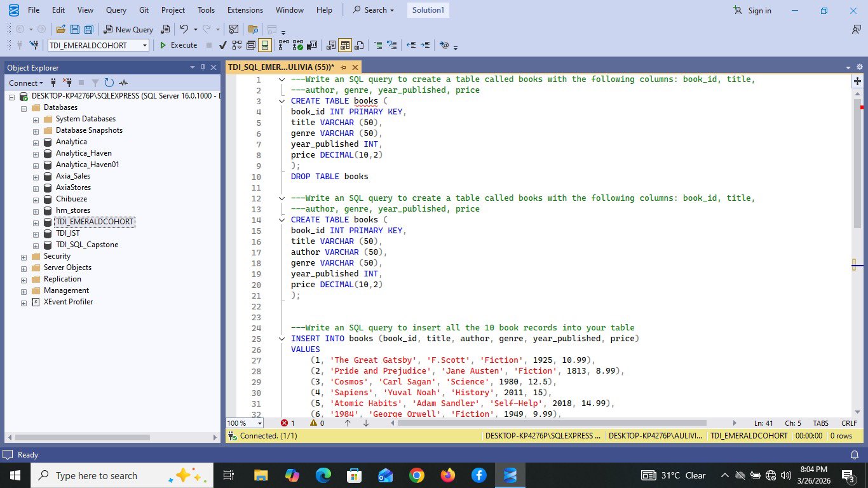Click the Increase Indent icon

pos(425,45)
